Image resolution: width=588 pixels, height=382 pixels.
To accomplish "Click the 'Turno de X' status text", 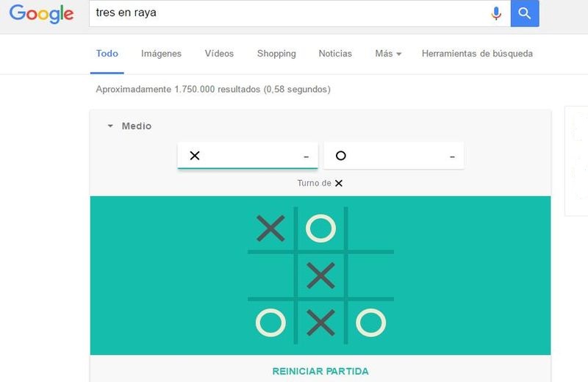I will point(320,183).
